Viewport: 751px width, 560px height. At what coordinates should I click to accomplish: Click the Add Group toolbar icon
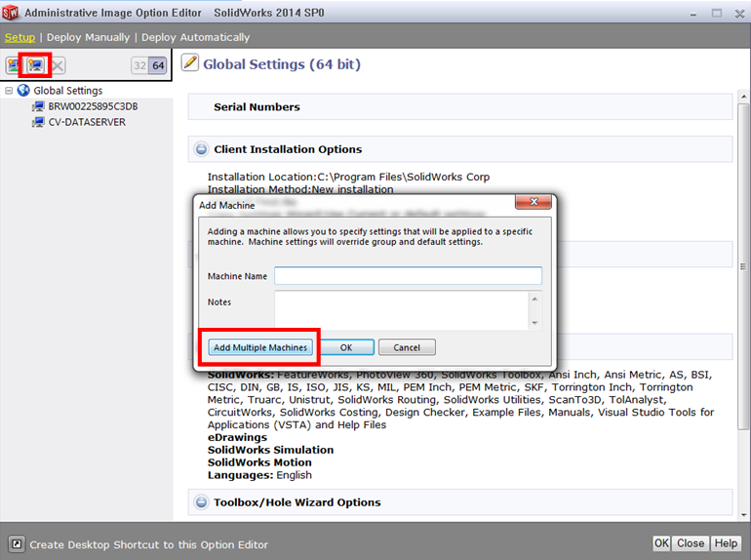click(x=13, y=65)
